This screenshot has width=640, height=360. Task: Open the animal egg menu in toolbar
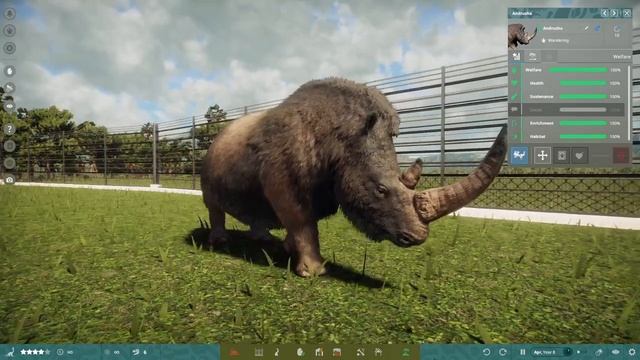coord(300,352)
